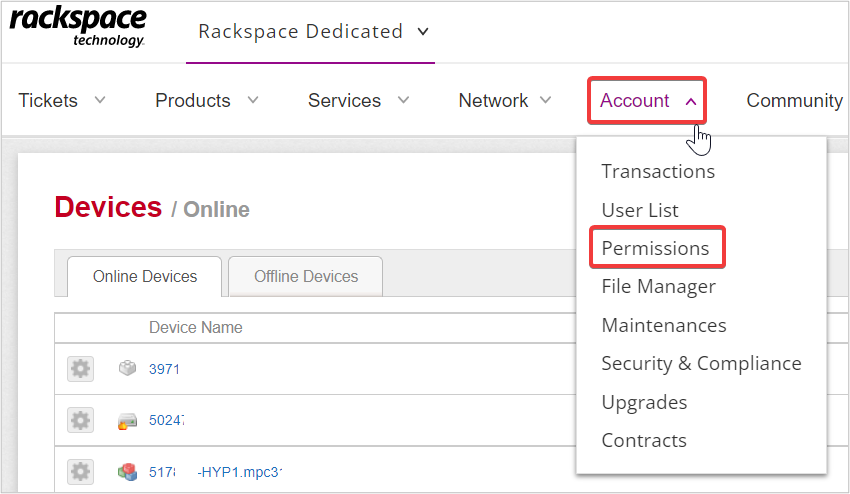Click the gray server icon beside 3971
Screen dimensions: 850x494
[x=127, y=368]
